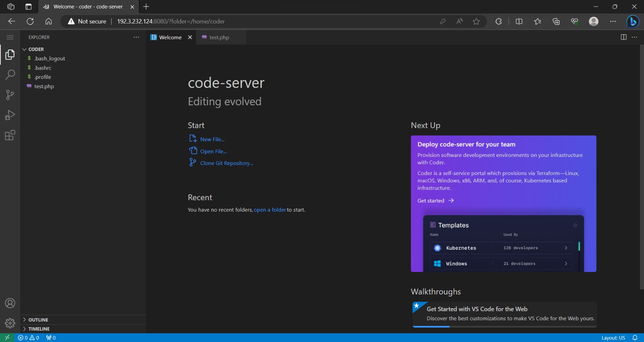Click the Not secure site warning

(87, 21)
